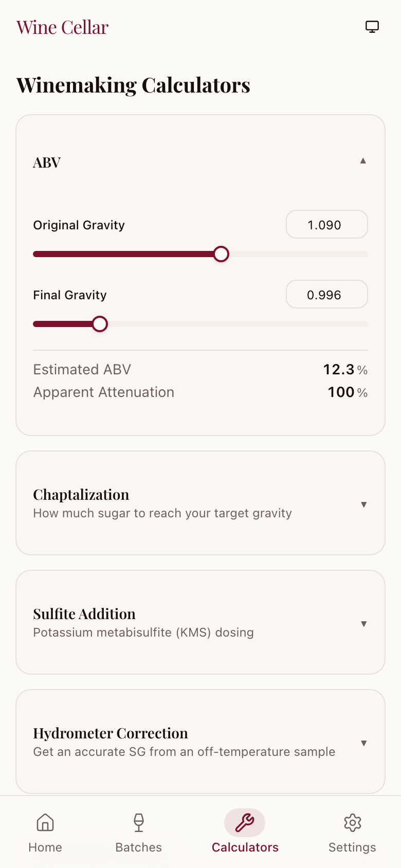Click the Final Gravity slider handle
The width and height of the screenshot is (401, 868).
pos(100,324)
